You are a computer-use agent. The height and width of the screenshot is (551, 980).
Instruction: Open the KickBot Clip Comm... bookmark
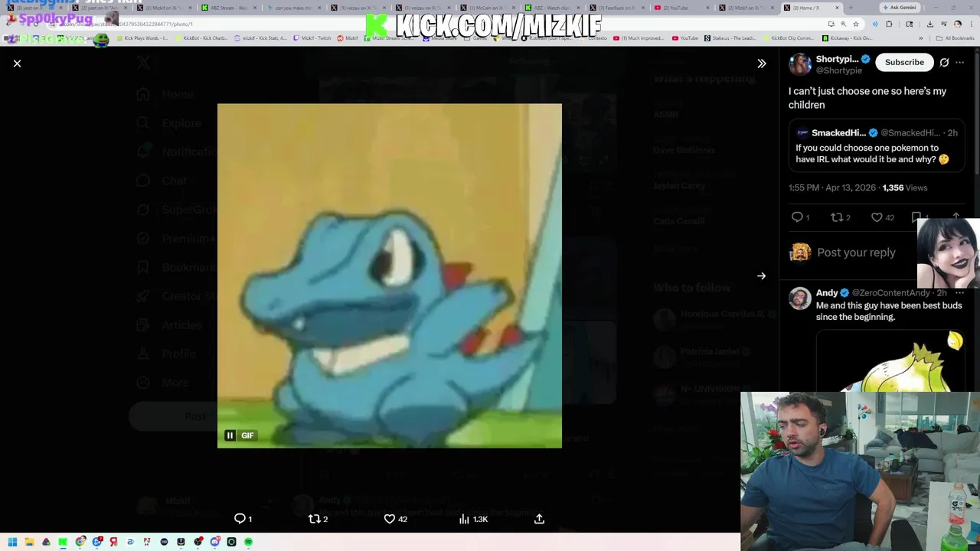(789, 37)
